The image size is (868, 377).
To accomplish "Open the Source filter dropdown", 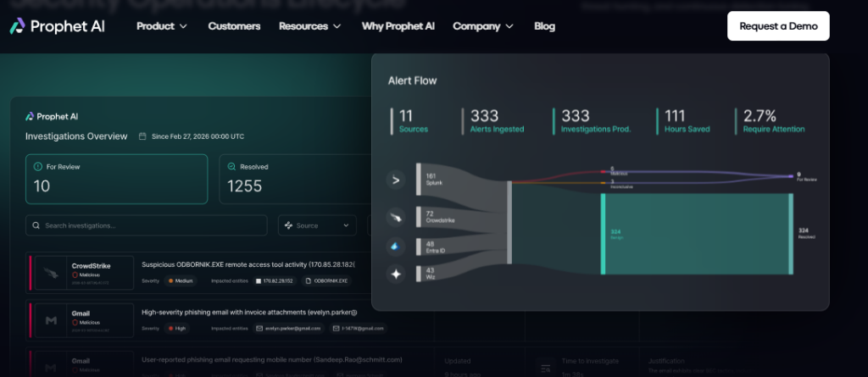I will (317, 225).
